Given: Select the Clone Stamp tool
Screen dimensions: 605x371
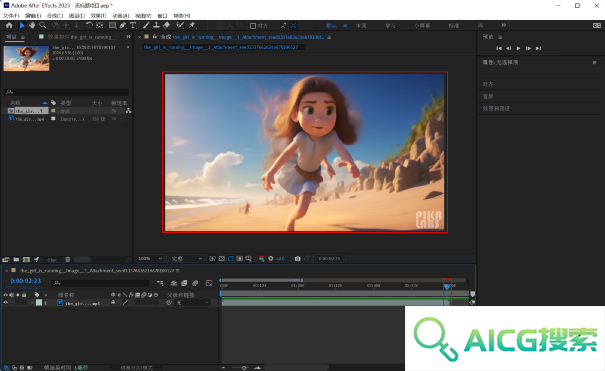Looking at the screenshot, I should 156,25.
